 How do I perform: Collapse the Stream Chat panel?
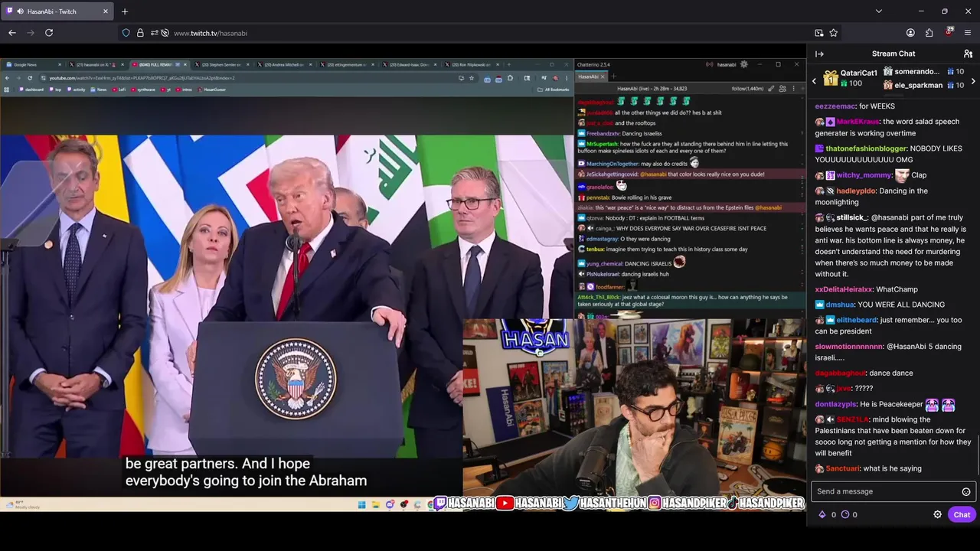(x=819, y=54)
